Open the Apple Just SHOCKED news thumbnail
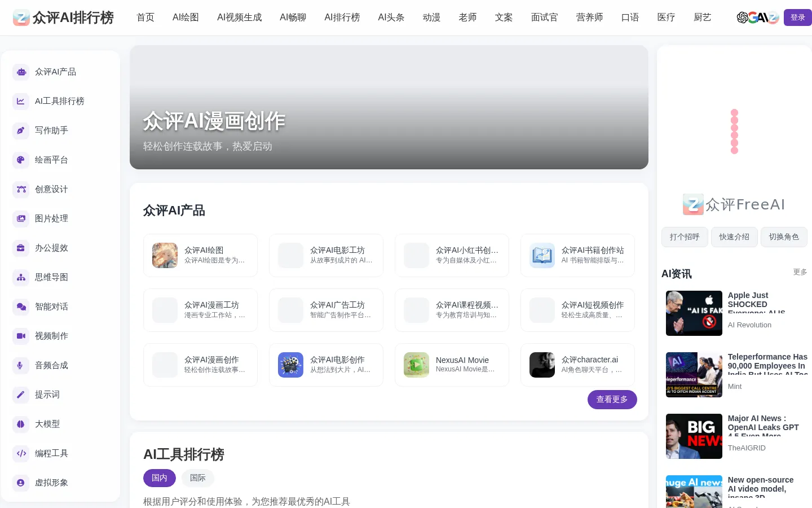Image resolution: width=812 pixels, height=508 pixels. pyautogui.click(x=694, y=313)
